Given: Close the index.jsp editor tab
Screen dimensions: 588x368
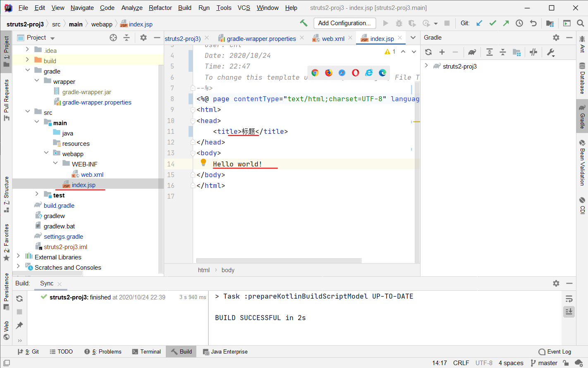Looking at the screenshot, I should tap(400, 38).
